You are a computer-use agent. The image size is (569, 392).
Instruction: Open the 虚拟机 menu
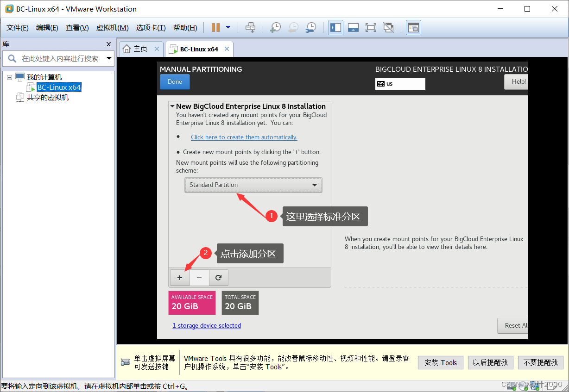tap(112, 27)
